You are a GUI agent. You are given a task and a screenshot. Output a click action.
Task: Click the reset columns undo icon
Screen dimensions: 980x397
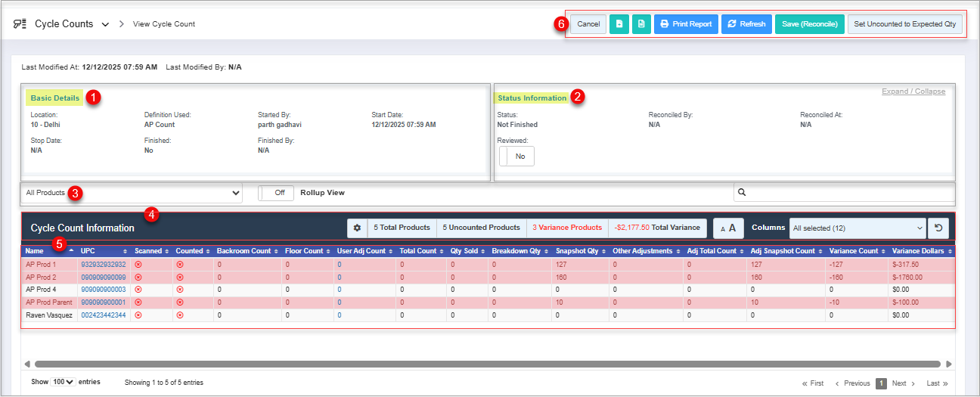(x=938, y=228)
